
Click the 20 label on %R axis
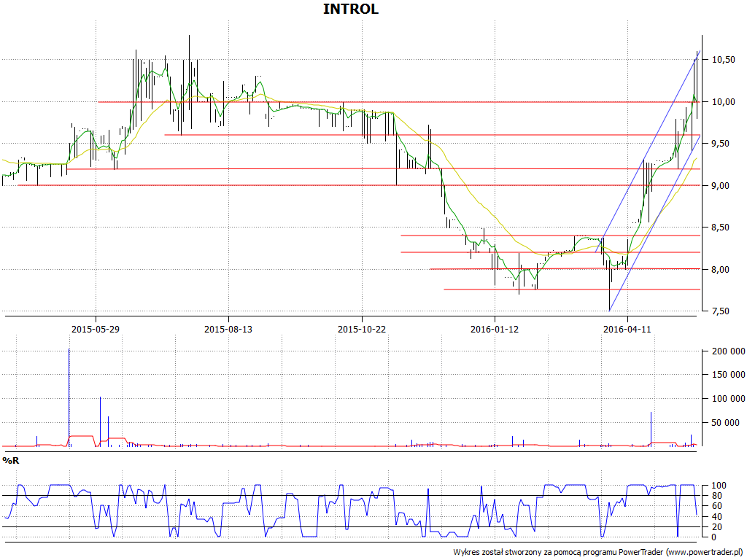pyautogui.click(x=717, y=527)
